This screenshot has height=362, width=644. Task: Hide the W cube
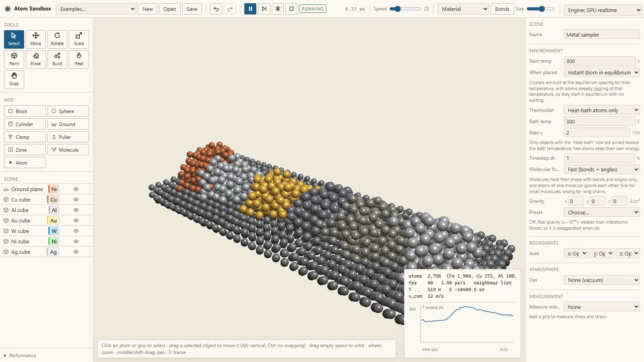76,231
